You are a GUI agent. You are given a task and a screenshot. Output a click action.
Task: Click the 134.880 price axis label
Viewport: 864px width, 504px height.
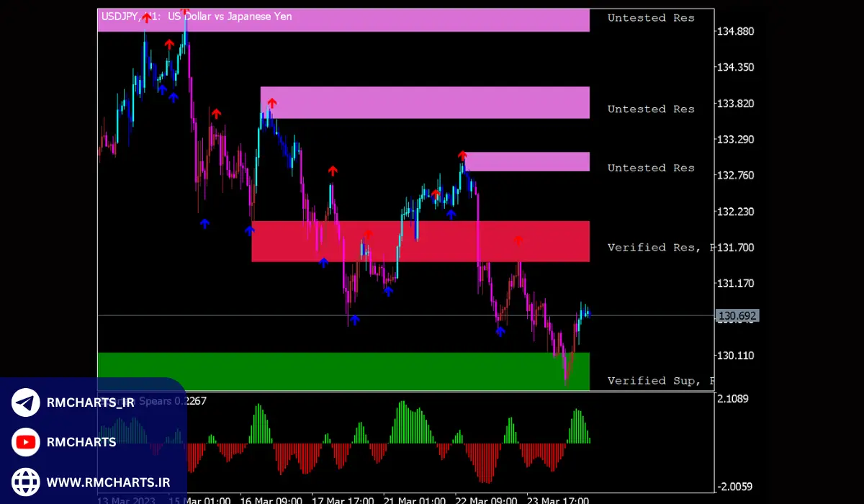734,32
